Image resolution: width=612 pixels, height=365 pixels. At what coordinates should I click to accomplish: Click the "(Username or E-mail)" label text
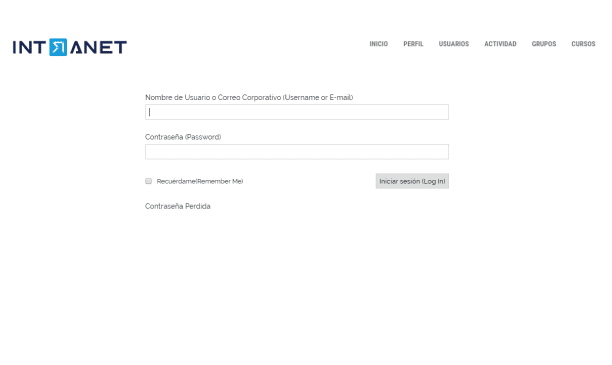tap(318, 98)
